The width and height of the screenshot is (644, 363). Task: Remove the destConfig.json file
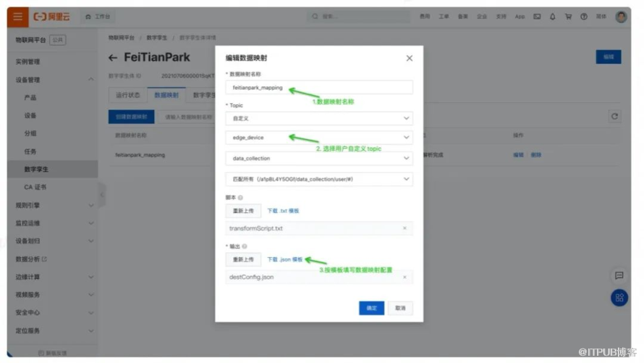[404, 277]
